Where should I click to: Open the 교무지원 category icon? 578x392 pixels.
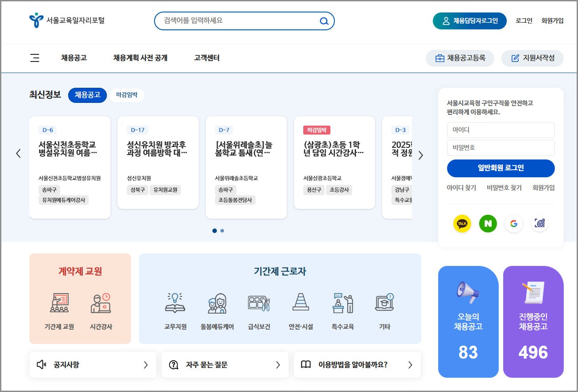pyautogui.click(x=175, y=302)
